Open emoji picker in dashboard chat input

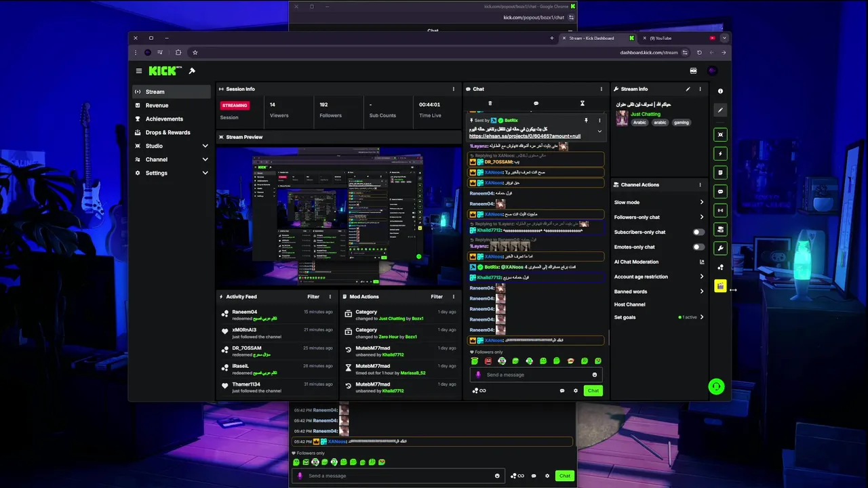click(x=595, y=375)
